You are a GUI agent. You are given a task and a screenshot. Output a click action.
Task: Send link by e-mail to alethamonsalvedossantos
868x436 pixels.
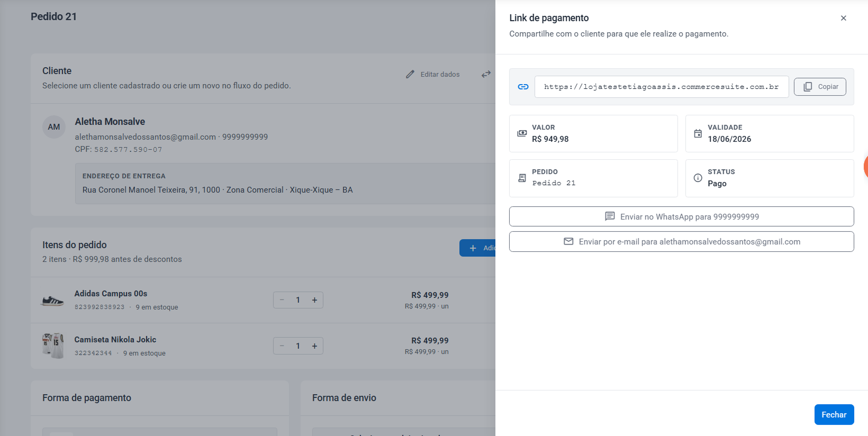point(681,241)
